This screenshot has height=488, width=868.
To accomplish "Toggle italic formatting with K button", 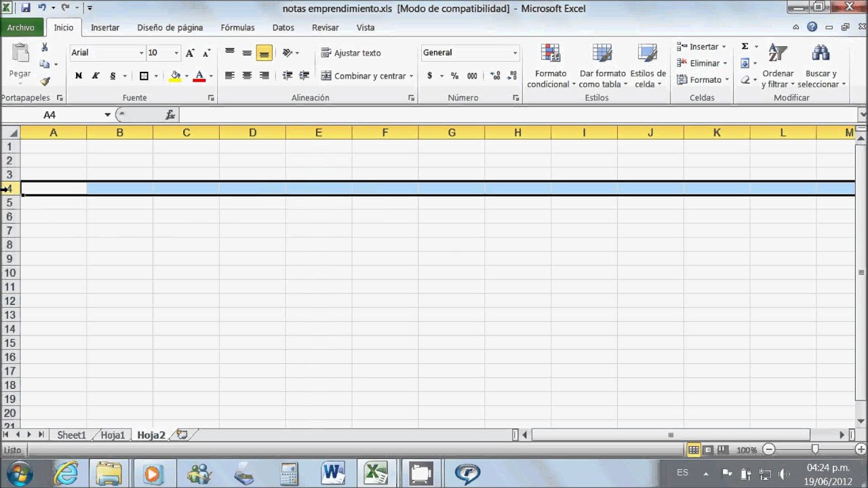I will [96, 76].
